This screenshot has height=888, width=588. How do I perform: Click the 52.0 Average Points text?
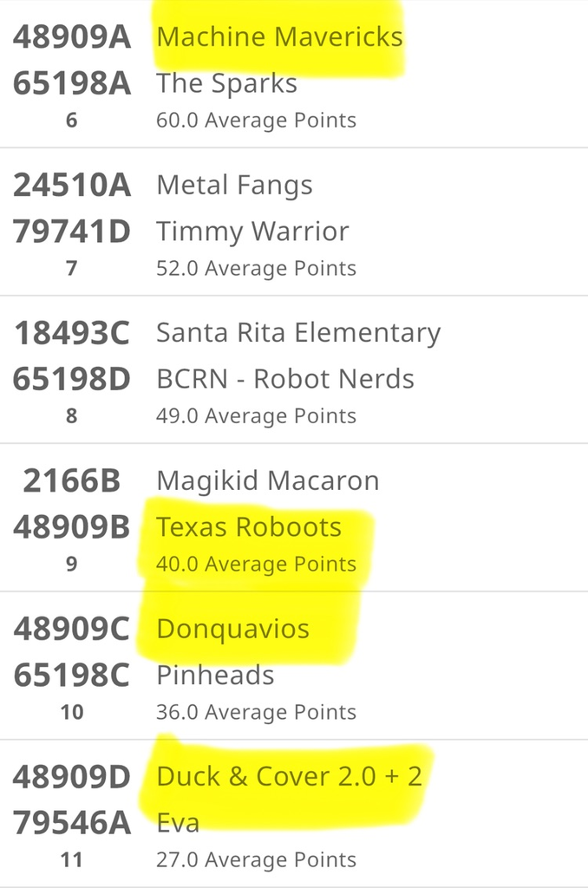(256, 269)
